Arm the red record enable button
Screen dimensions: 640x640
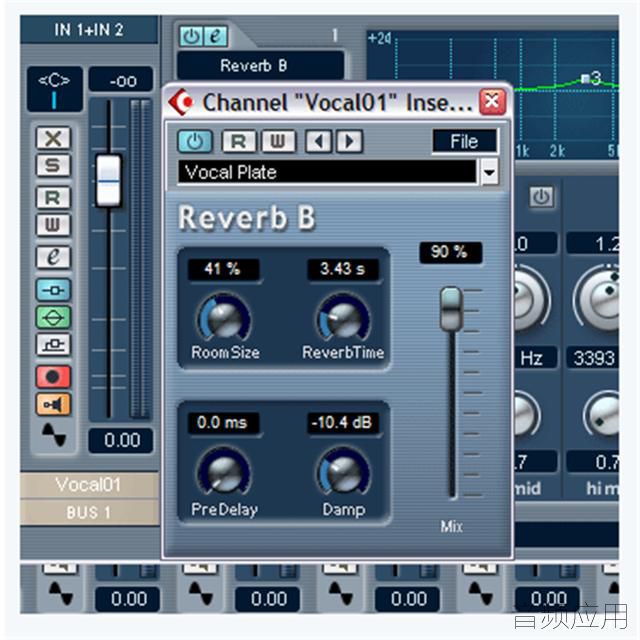[53, 376]
